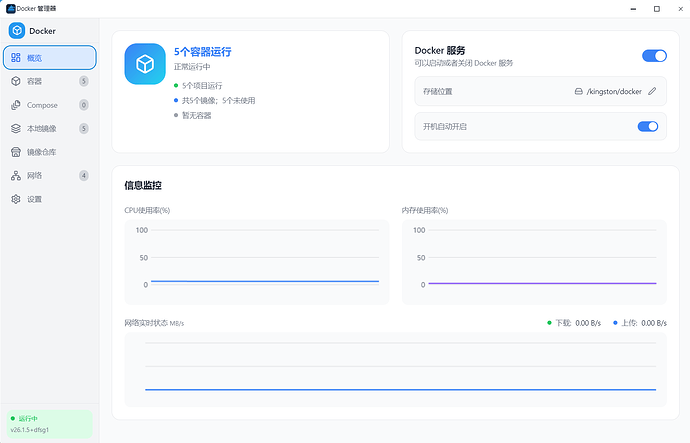690x443 pixels.
Task: Select the 概览 overview icon
Action: pos(16,58)
